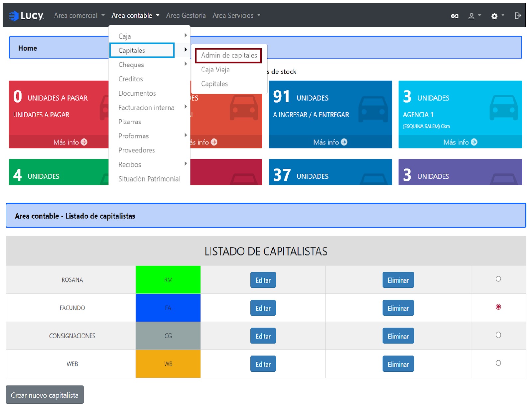Open Area Gestoría in navbar
This screenshot has width=532, height=405.
[186, 15]
